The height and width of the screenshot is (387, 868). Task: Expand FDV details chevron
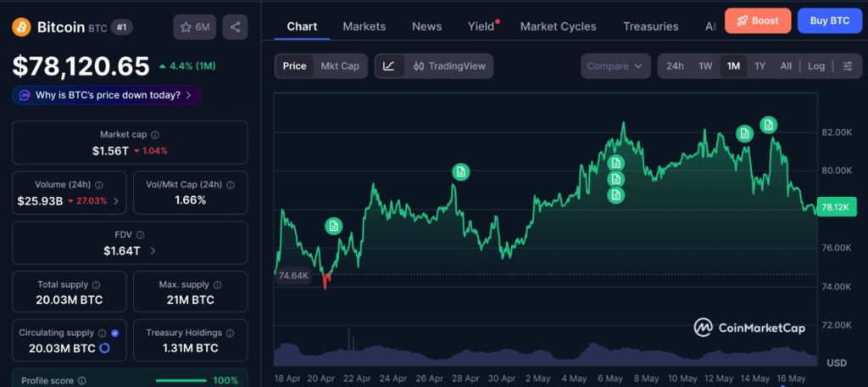click(x=153, y=250)
